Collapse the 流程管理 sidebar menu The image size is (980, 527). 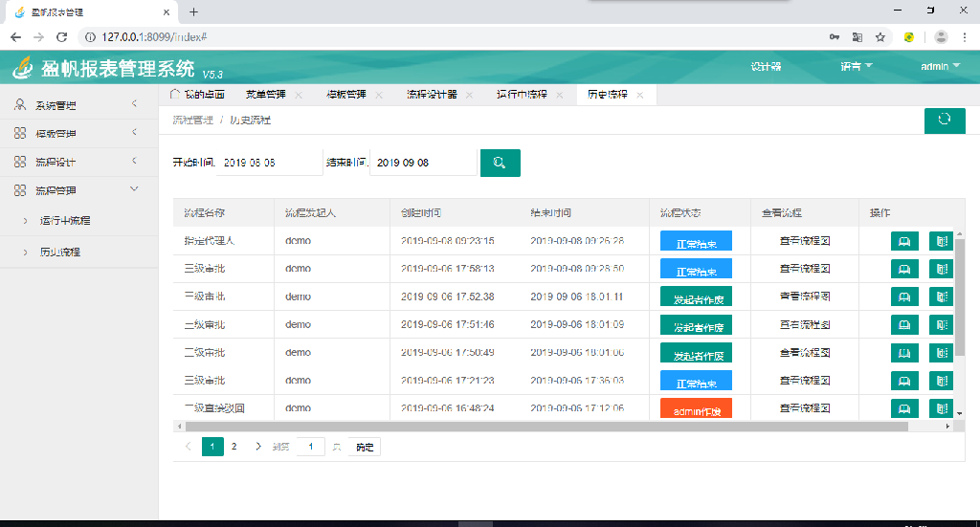(x=134, y=189)
